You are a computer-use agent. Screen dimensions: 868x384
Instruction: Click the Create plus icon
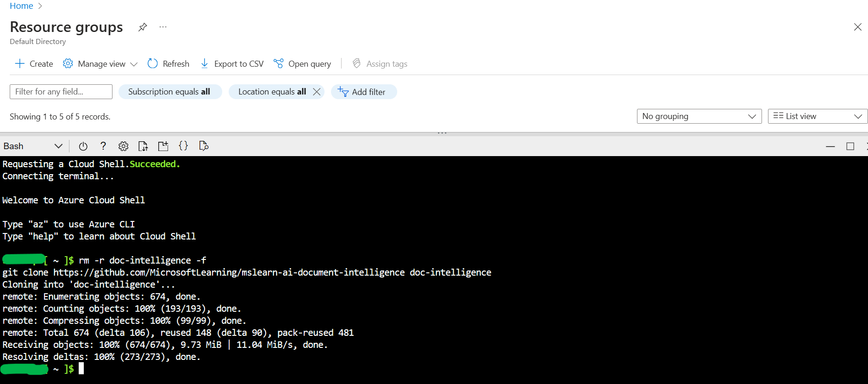[x=19, y=63]
